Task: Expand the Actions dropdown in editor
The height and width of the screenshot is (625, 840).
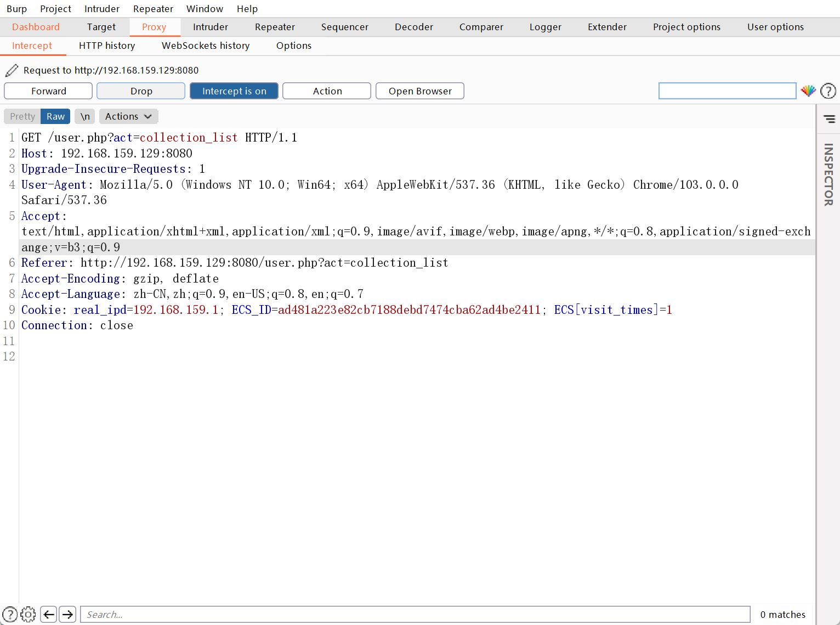Action: click(128, 116)
